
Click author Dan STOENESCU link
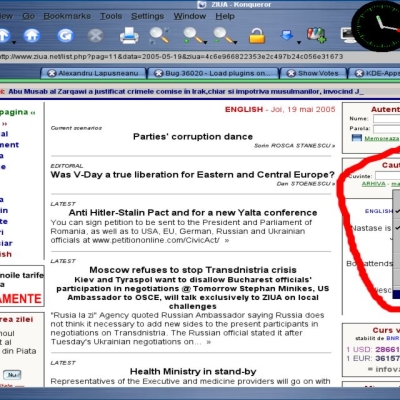tap(306, 184)
